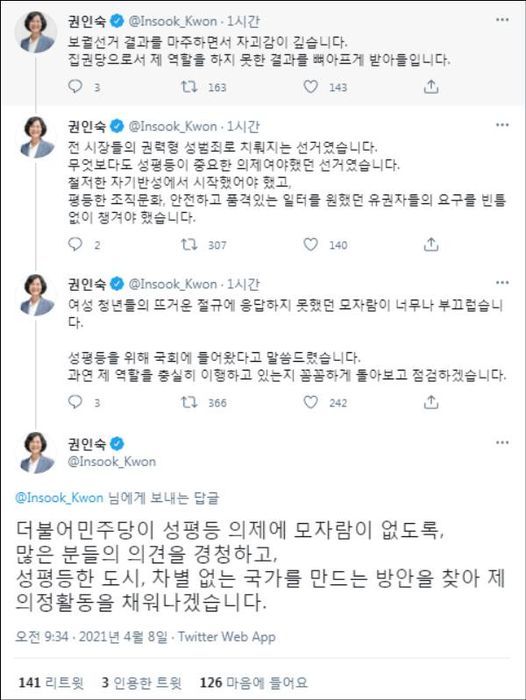
Task: Retweet the third tweet with 366 retweets
Action: click(188, 402)
